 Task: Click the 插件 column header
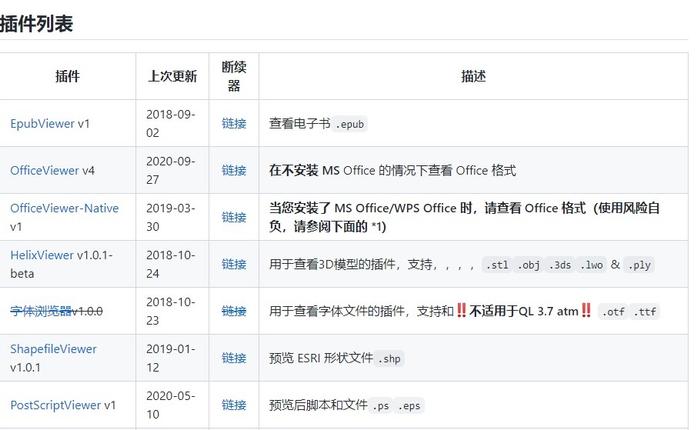coord(67,76)
